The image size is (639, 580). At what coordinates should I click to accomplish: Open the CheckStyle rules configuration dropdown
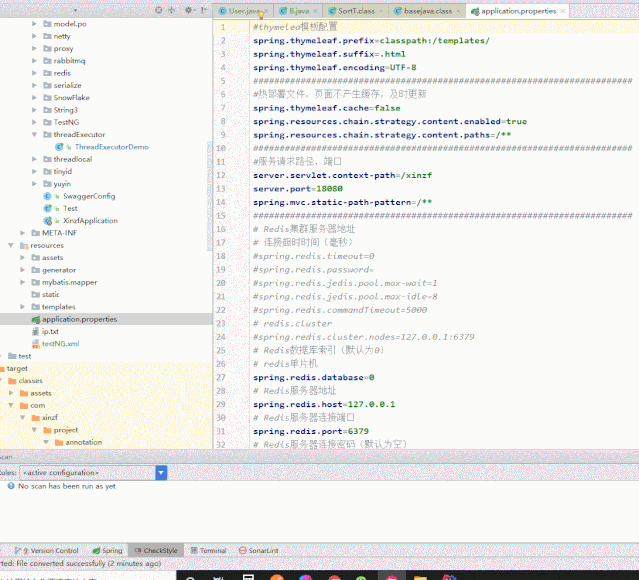(161, 472)
